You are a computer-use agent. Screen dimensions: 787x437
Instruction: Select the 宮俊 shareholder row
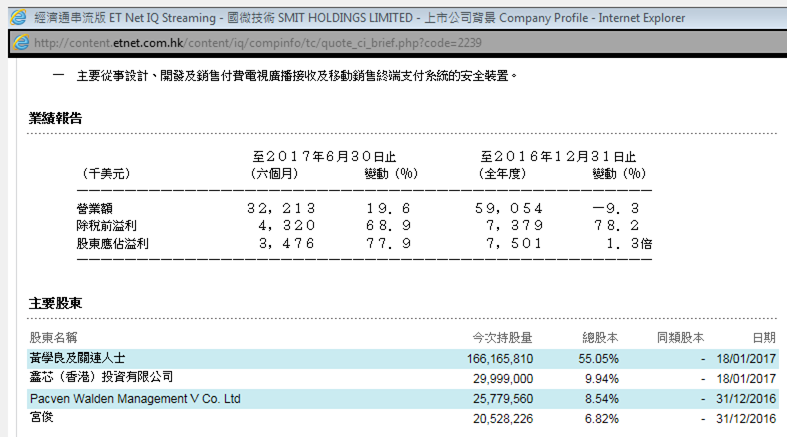41,417
